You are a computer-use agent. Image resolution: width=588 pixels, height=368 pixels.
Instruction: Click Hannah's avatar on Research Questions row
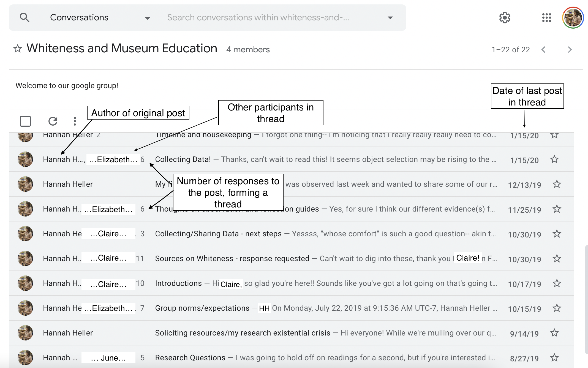tap(25, 358)
